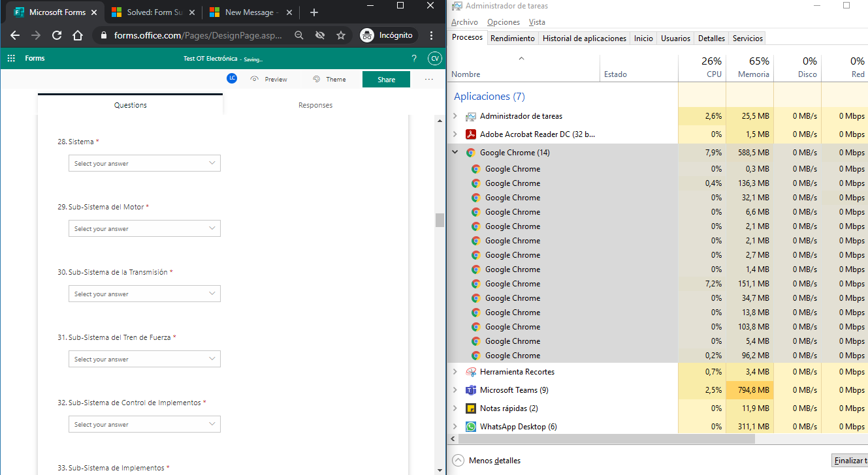Screen dimensions: 868x475
Task: Go to the Chrome home page icon
Action: [78, 35]
